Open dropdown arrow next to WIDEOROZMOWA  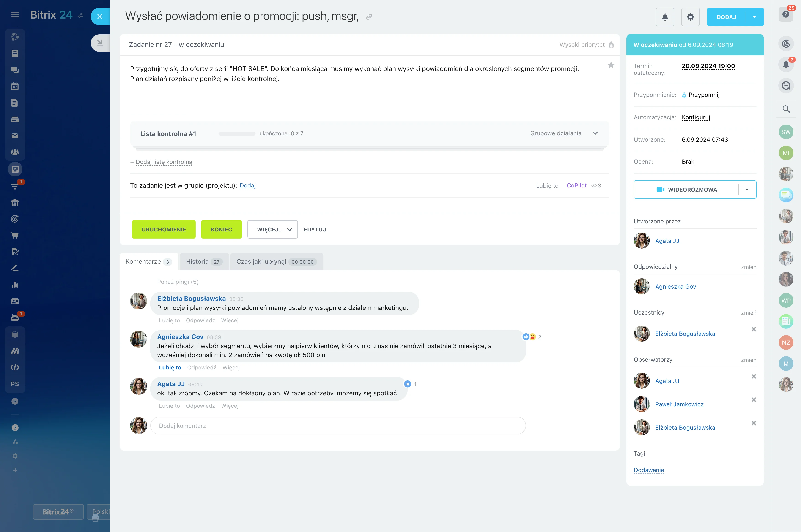[x=747, y=189]
